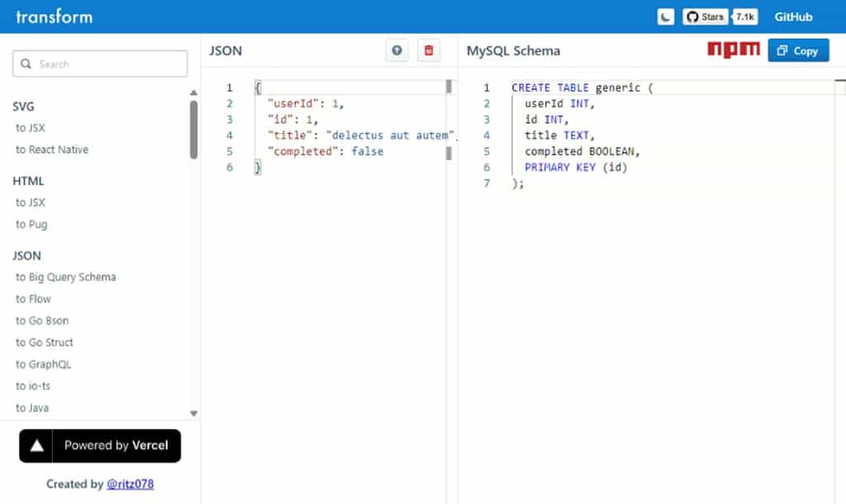The height and width of the screenshot is (504, 846).
Task: Open the GitHub link in header
Action: pyautogui.click(x=793, y=17)
